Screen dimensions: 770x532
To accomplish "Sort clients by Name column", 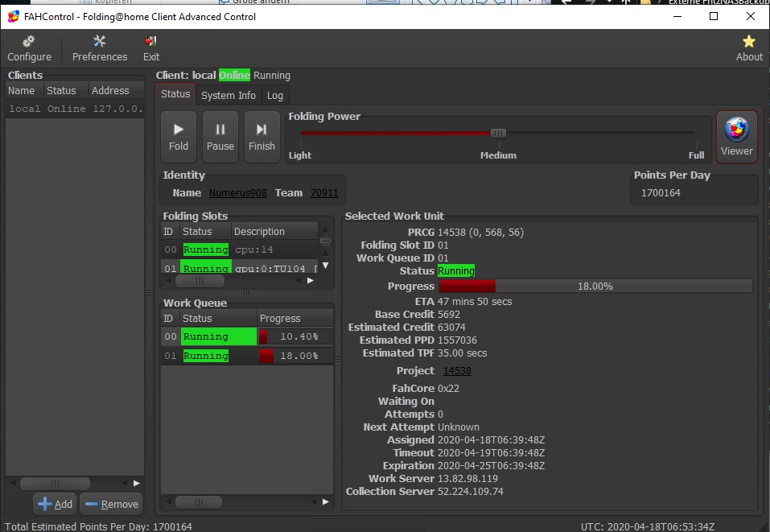I will click(x=24, y=90).
